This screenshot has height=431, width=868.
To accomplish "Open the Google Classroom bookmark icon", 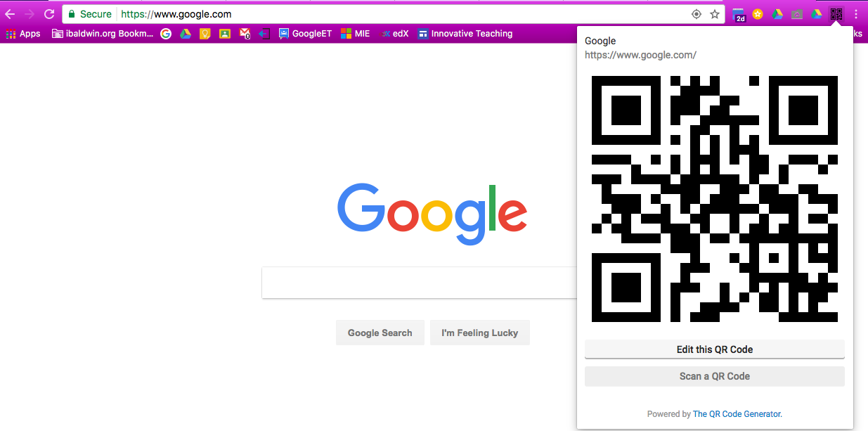I will pyautogui.click(x=225, y=34).
